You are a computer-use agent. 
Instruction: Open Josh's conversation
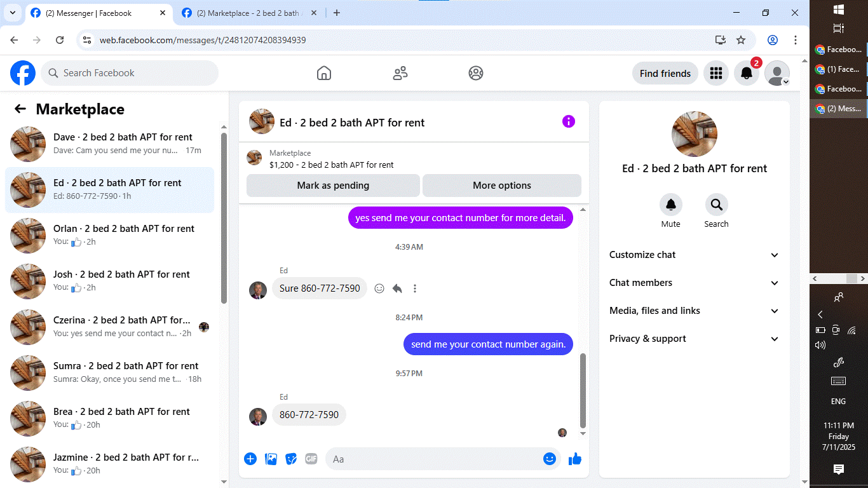click(x=110, y=281)
